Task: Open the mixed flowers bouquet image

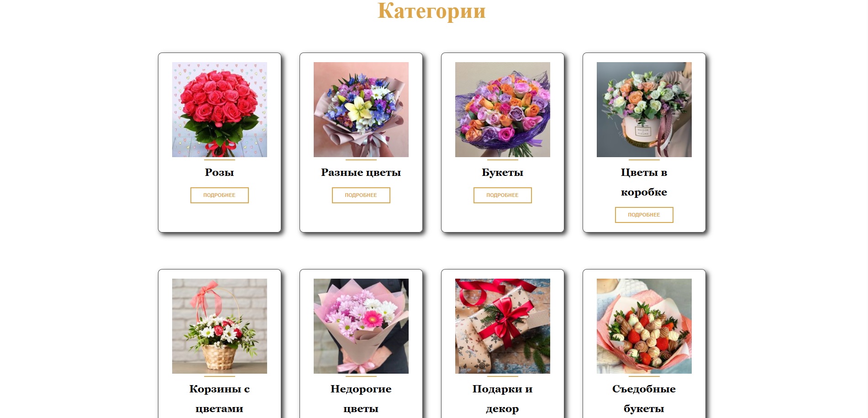Action: point(361,110)
